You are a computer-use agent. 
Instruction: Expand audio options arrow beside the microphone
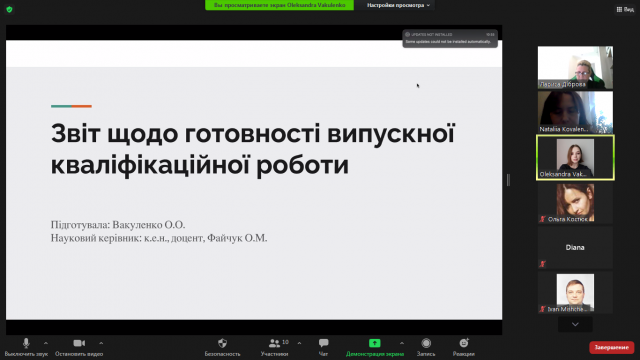coord(46,343)
